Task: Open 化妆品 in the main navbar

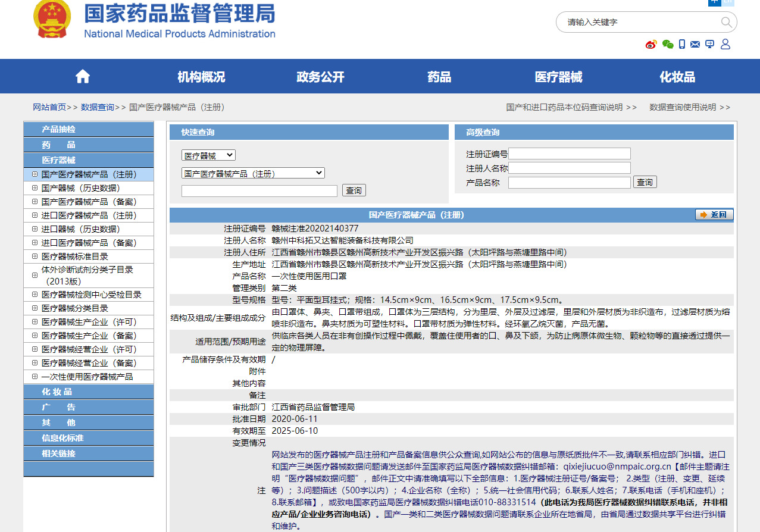Action: [x=677, y=77]
